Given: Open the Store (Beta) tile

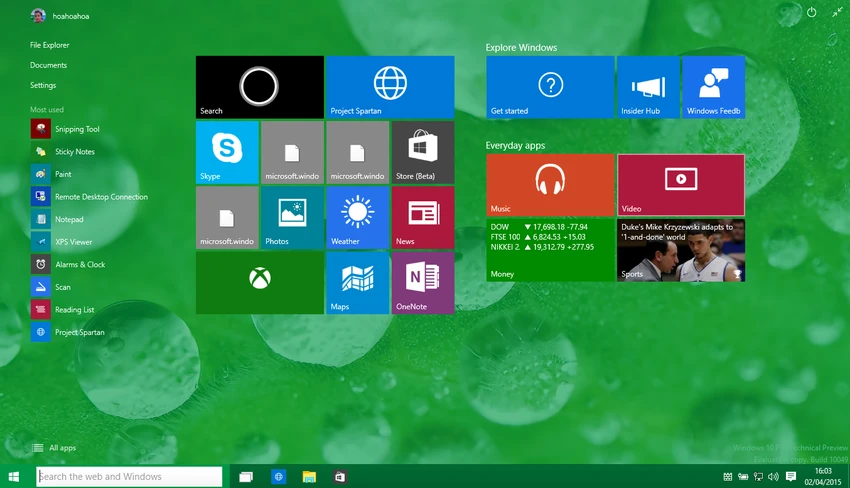Looking at the screenshot, I should (423, 152).
